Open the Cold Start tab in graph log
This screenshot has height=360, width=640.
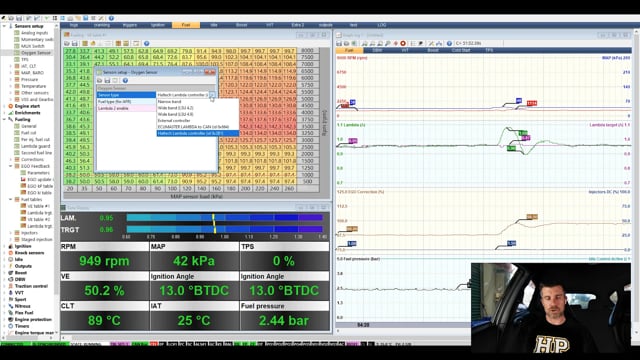(x=461, y=50)
